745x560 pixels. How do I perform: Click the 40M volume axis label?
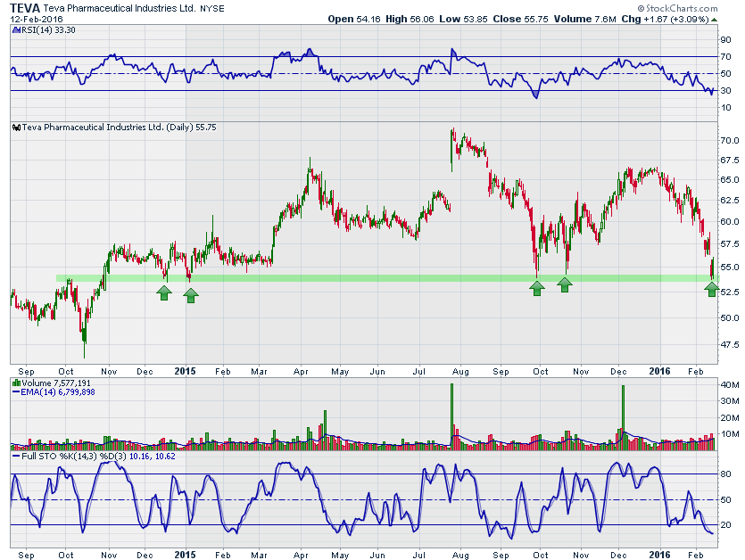pyautogui.click(x=729, y=384)
